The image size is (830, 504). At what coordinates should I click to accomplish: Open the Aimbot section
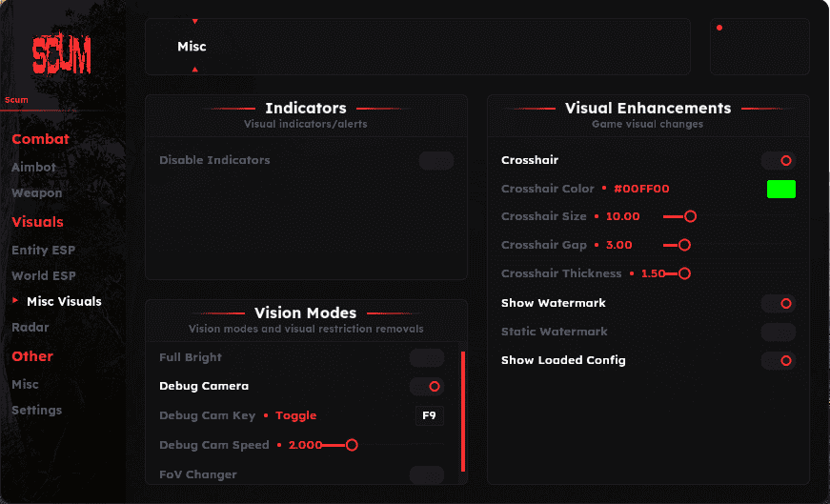tap(34, 168)
